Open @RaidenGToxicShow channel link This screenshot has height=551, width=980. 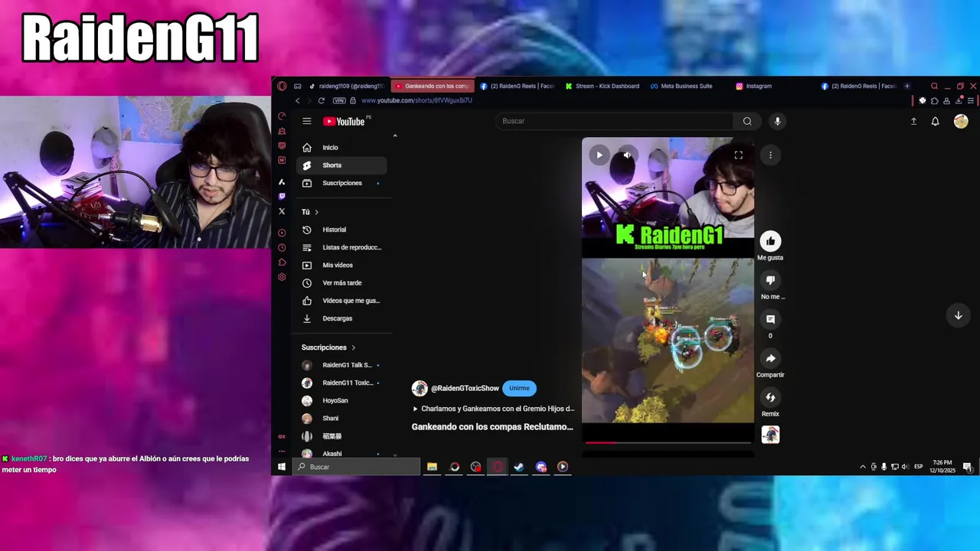click(465, 388)
